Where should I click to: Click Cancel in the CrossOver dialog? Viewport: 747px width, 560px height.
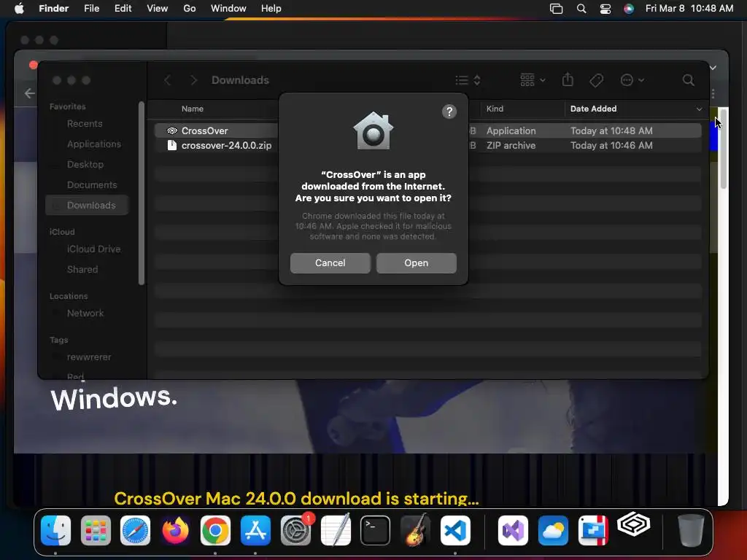tap(330, 262)
